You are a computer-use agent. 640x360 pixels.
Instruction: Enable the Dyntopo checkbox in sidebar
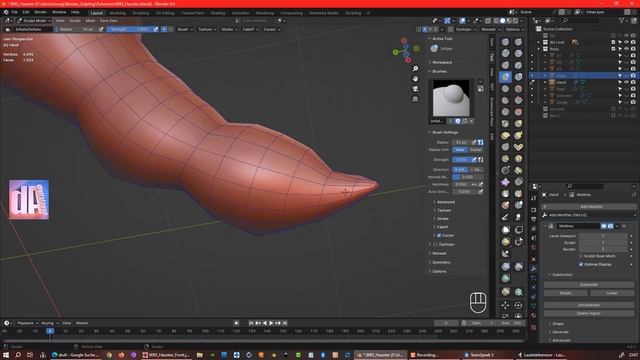tap(435, 244)
